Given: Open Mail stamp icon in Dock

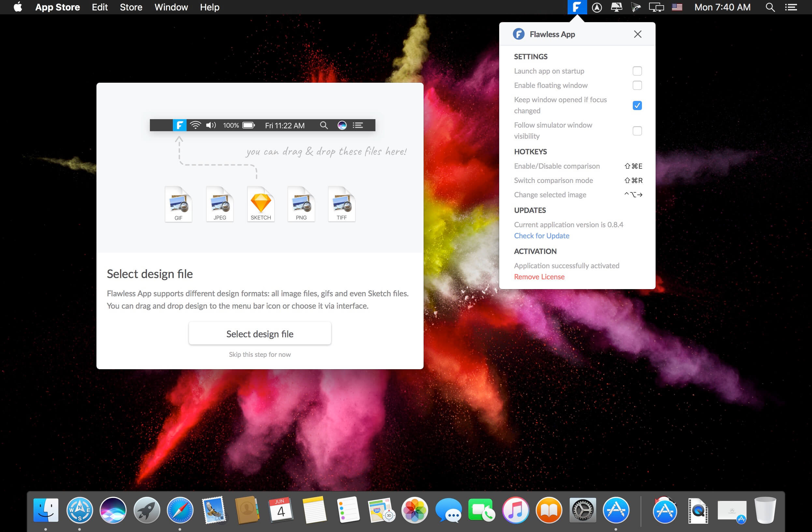Looking at the screenshot, I should pyautogui.click(x=214, y=510).
